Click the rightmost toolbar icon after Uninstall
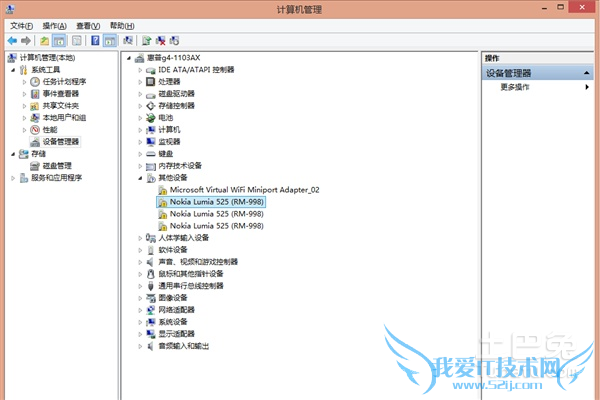 tap(174, 41)
